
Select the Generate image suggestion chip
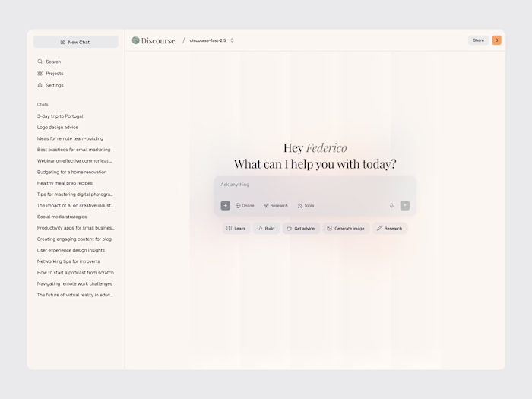coord(346,228)
